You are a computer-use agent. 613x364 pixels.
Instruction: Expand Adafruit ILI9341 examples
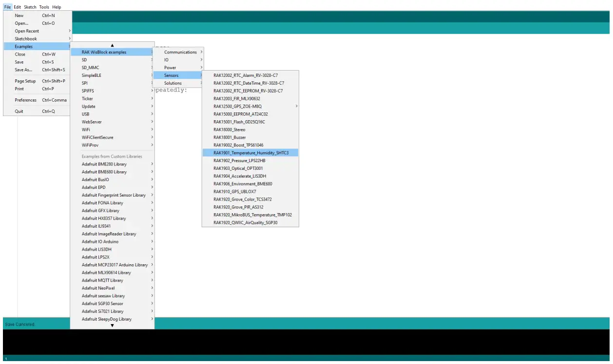coord(113,226)
